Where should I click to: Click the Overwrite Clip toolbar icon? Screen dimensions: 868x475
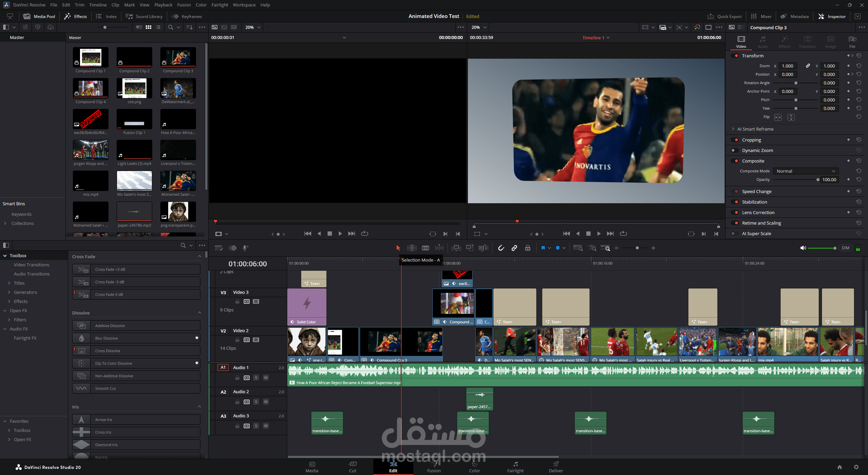pyautogui.click(x=470, y=248)
